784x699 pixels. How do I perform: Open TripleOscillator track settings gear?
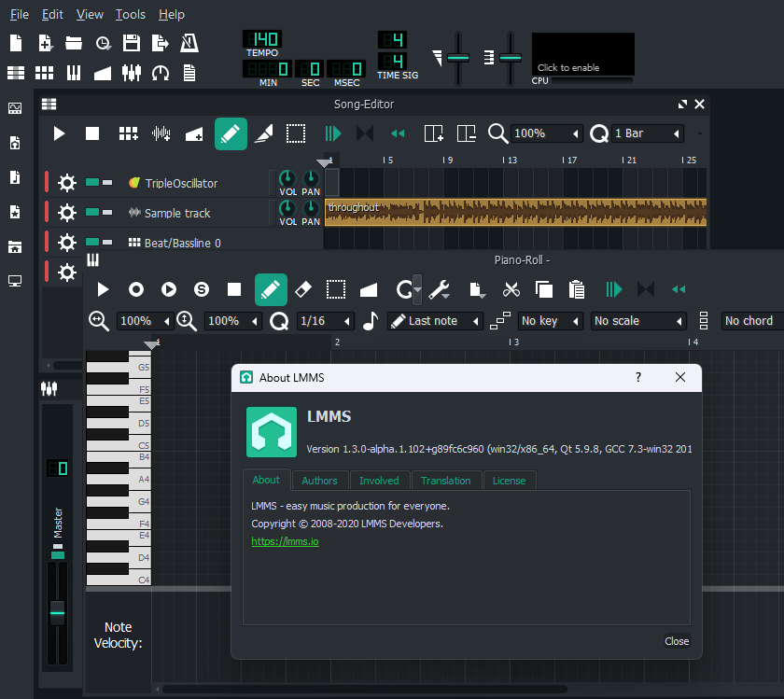tap(66, 183)
